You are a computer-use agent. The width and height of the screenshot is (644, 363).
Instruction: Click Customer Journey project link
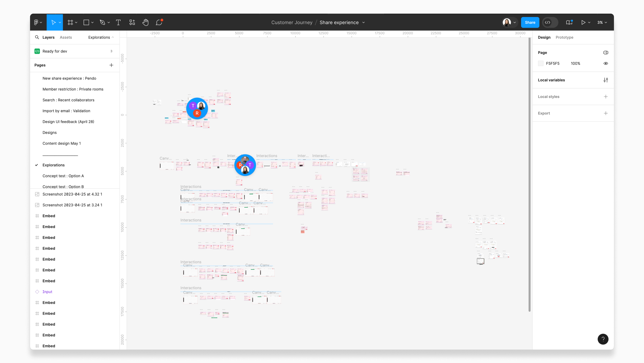[292, 22]
